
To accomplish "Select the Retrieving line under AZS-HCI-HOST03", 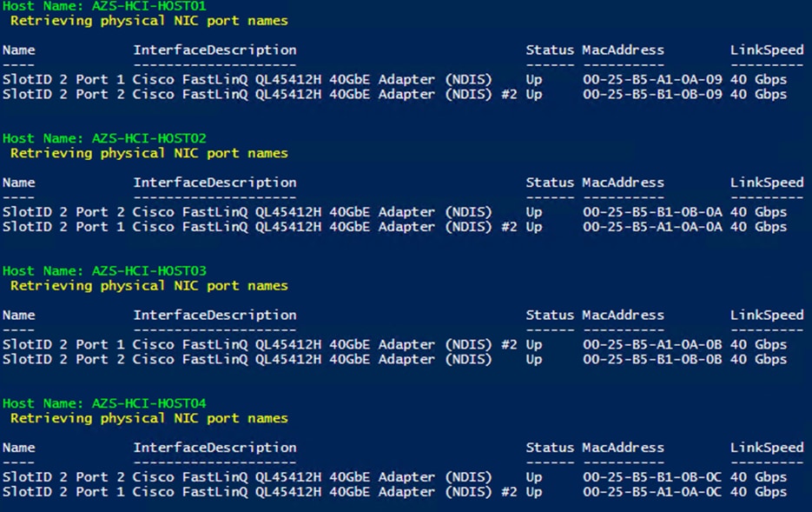I will click(x=149, y=285).
